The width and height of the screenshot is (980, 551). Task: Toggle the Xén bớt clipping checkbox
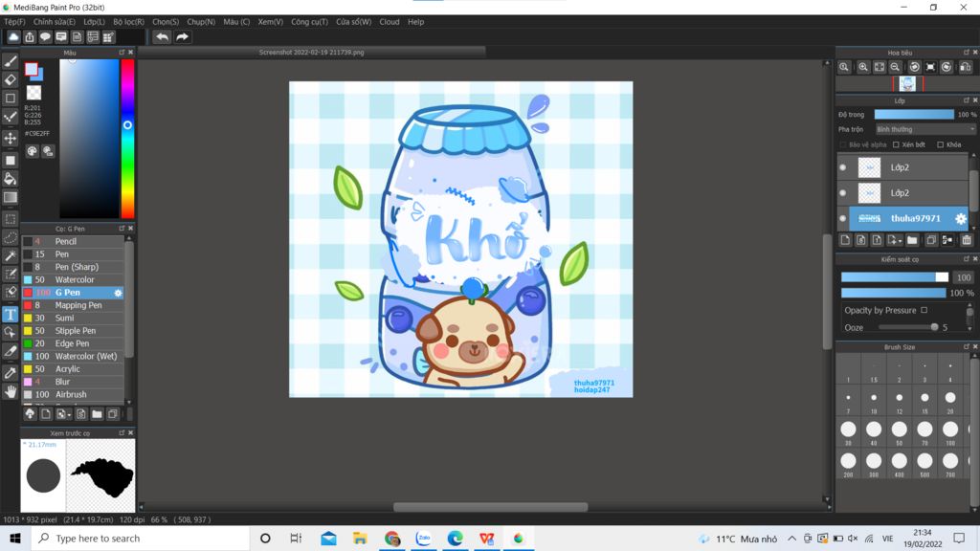click(x=896, y=145)
